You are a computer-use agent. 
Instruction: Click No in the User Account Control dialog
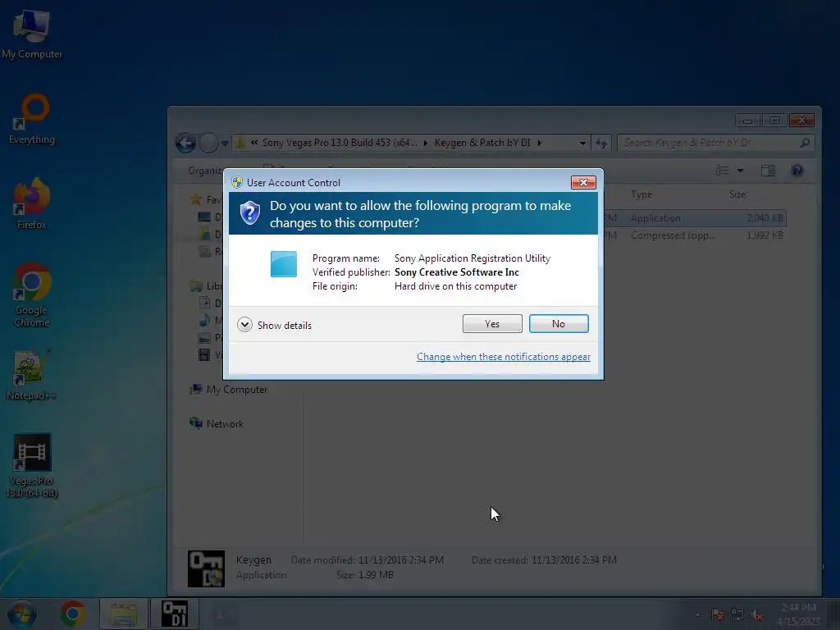[558, 323]
